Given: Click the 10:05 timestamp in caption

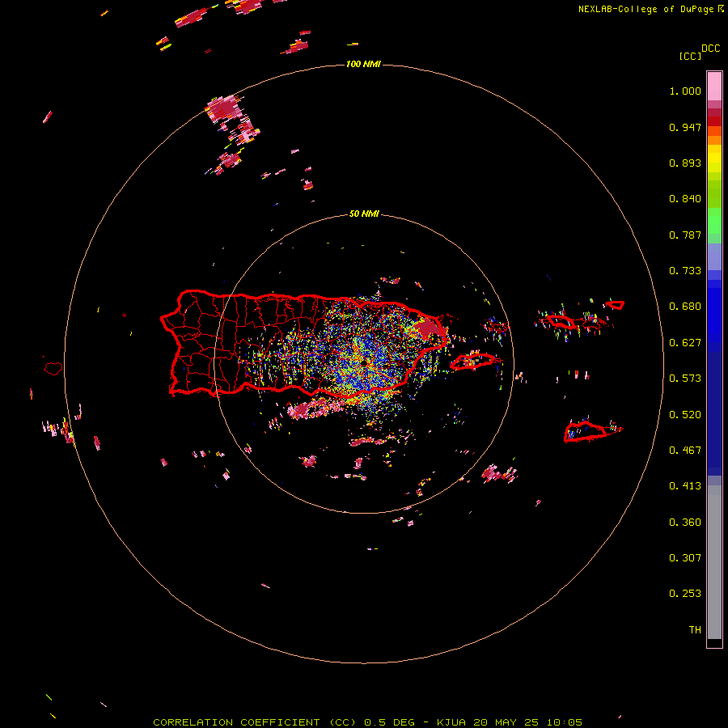Looking at the screenshot, I should point(564,722).
